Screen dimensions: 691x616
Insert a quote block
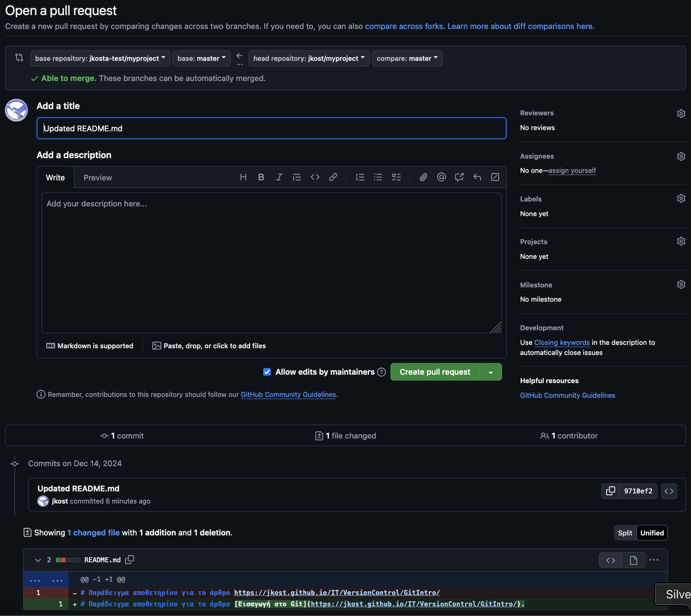click(297, 177)
